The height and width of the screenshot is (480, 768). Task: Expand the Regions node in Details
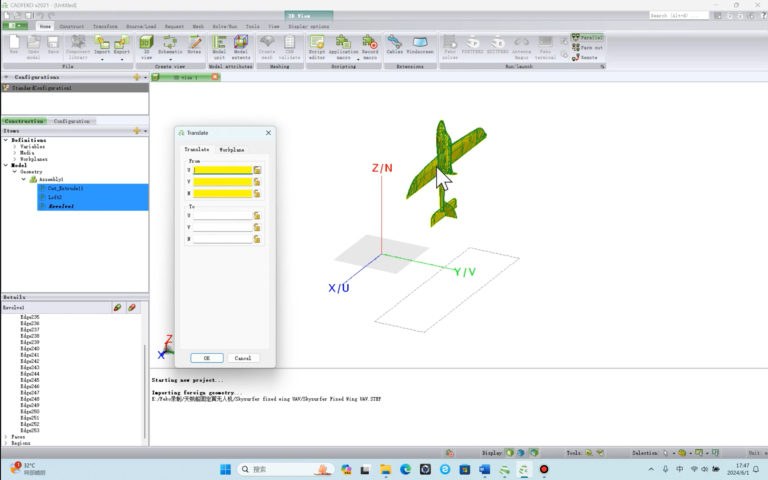coord(6,443)
